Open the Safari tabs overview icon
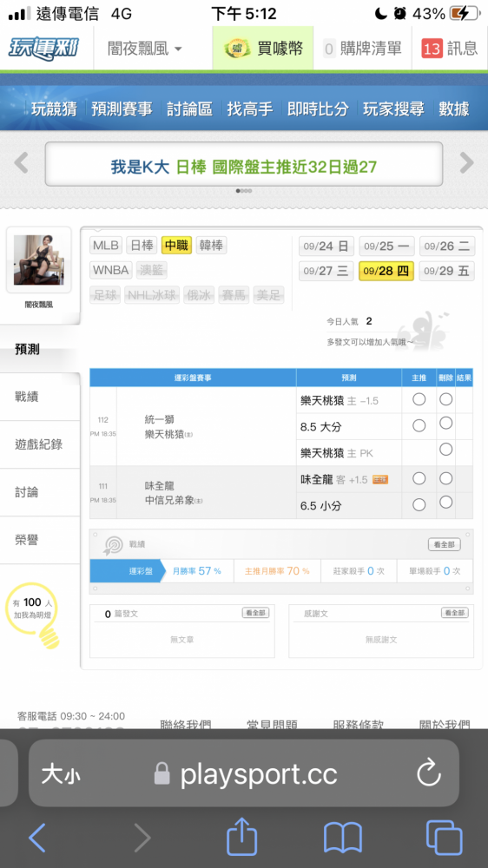The image size is (488, 868). (444, 838)
